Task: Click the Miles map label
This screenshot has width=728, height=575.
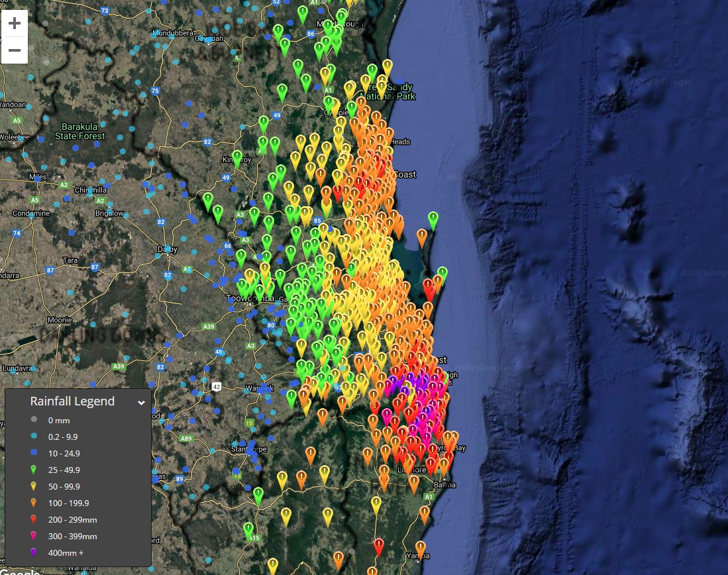Action: (38, 177)
